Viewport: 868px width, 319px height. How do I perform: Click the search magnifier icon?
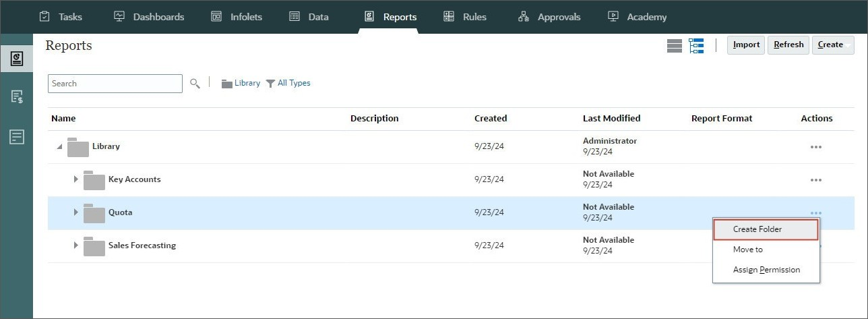[x=195, y=83]
